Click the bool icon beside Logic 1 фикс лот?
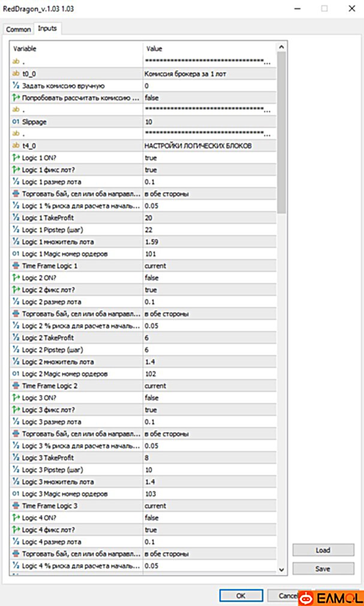Viewport: 364px width, 606px height. point(16,169)
